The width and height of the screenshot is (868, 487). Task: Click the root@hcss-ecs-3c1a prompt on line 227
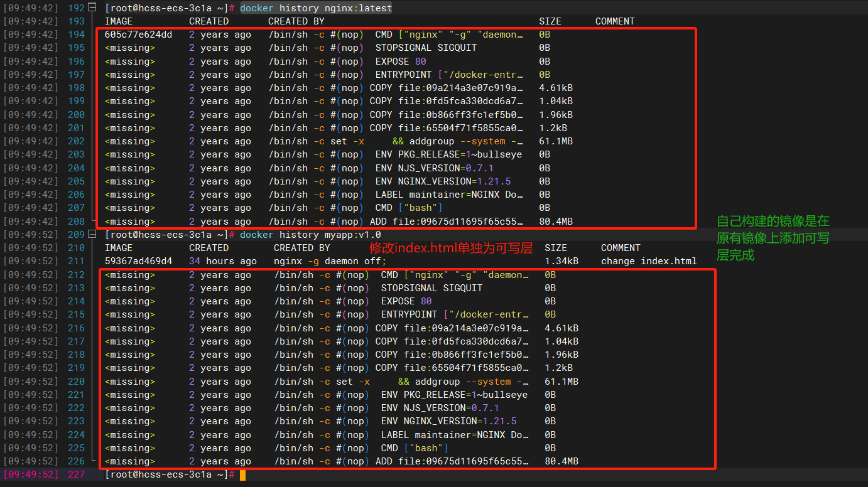170,474
